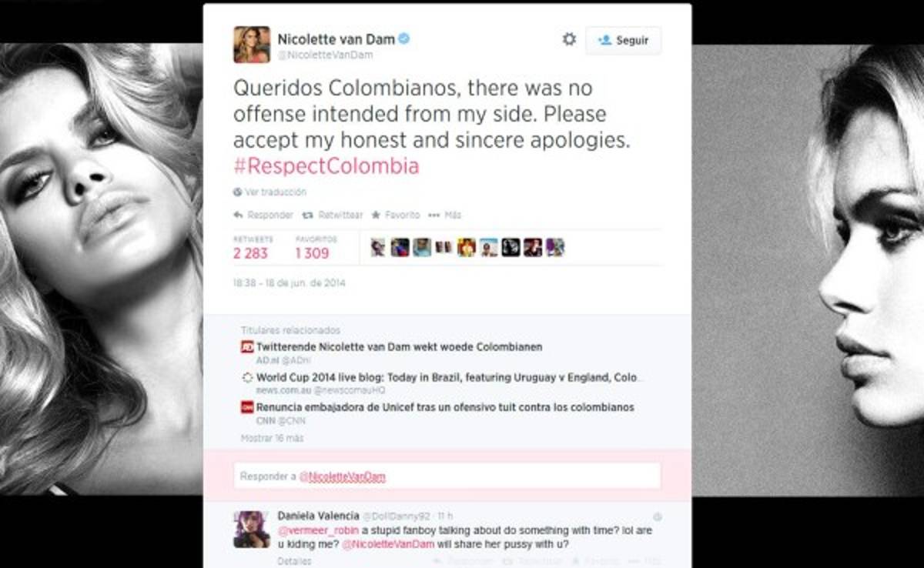Open the World Cup 2014 live blog headline
Screen dimensions: 924x568
[x=447, y=378]
